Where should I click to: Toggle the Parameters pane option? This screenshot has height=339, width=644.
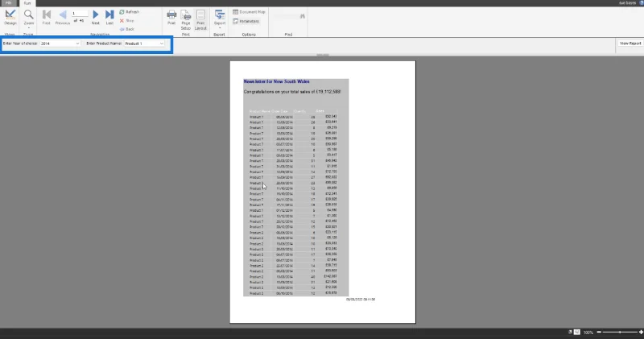click(246, 21)
